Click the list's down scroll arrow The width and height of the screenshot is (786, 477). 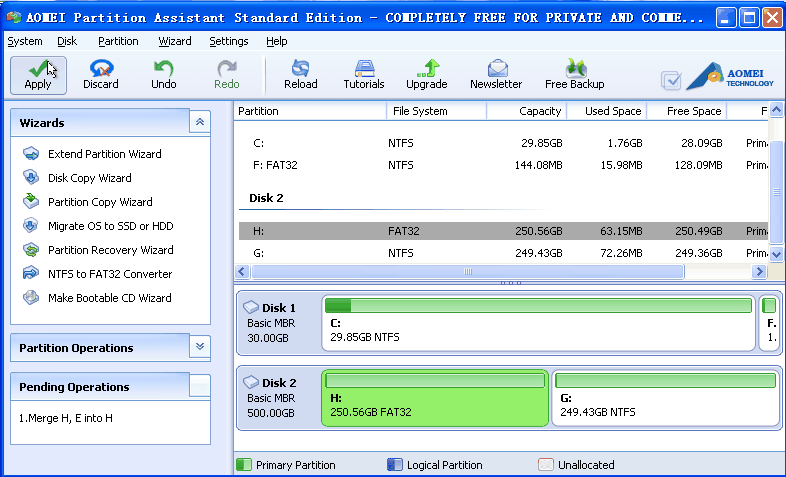point(776,254)
